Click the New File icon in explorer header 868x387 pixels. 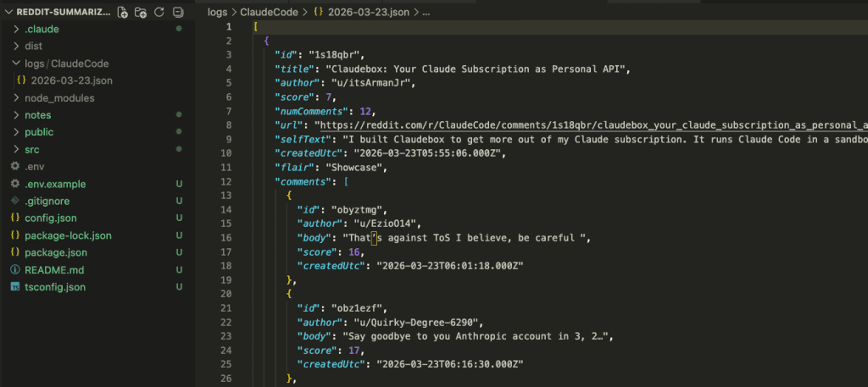click(123, 12)
